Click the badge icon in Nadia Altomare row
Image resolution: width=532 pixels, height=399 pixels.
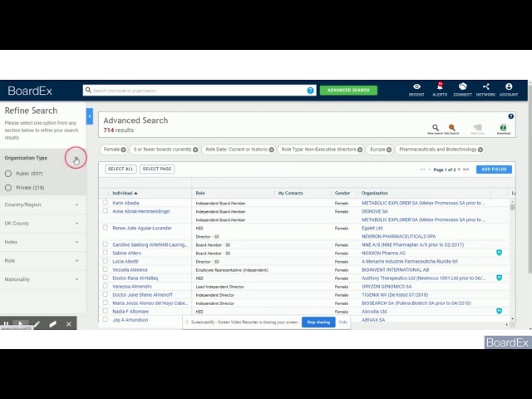tap(499, 311)
